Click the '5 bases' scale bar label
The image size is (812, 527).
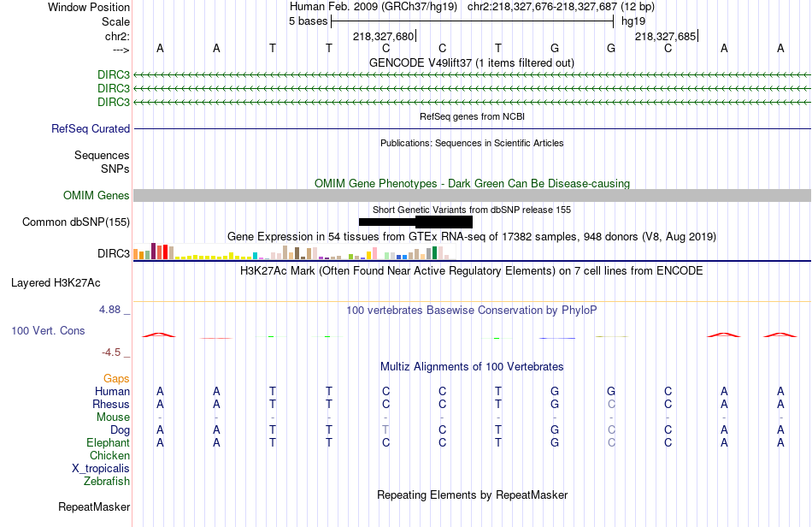(308, 21)
